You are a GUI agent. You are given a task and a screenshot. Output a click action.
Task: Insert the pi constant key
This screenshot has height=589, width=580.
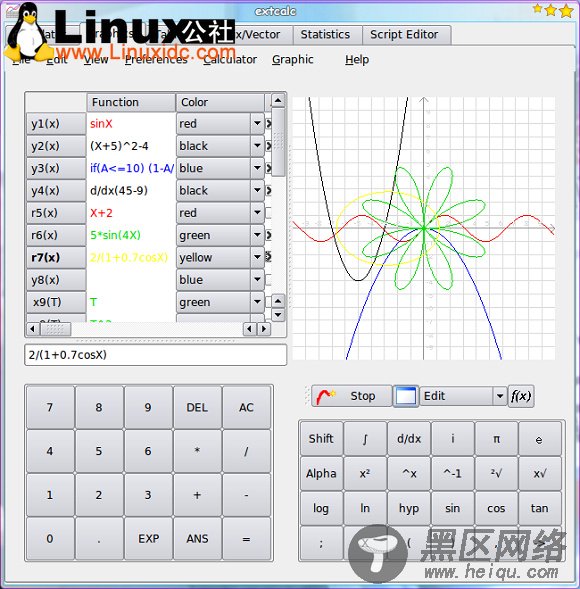click(x=496, y=438)
